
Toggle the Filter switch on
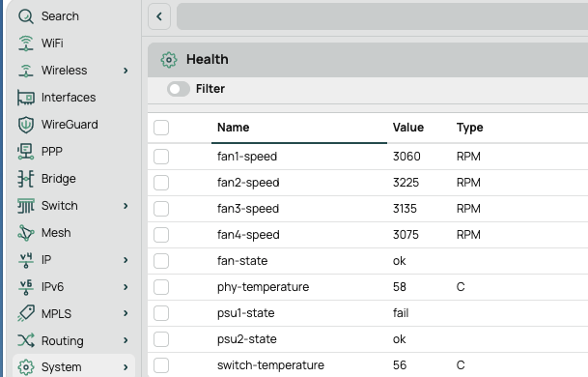[x=179, y=89]
